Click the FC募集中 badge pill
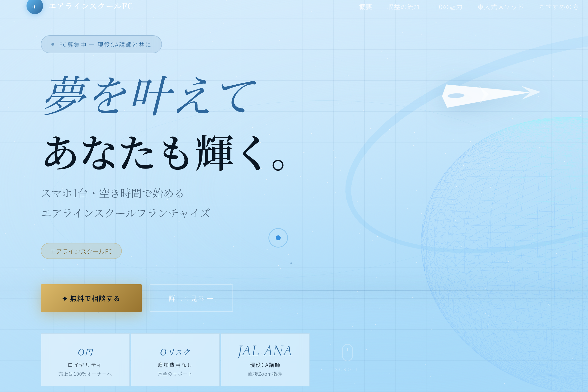588x392 pixels. (x=101, y=44)
